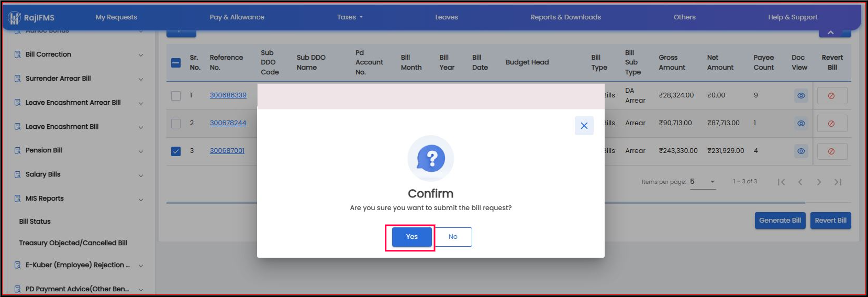
Task: Open Treasury Objected/Cancelled Bill
Action: pyautogui.click(x=73, y=243)
